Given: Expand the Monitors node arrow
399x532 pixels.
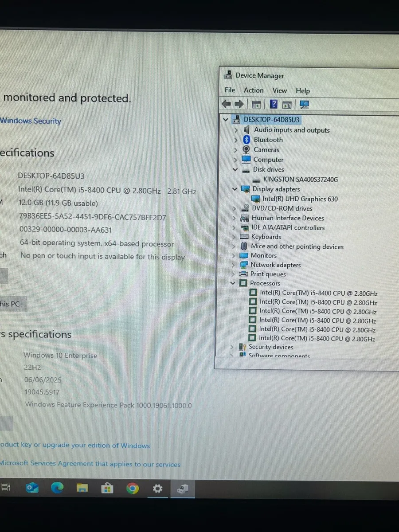Looking at the screenshot, I should coord(234,255).
